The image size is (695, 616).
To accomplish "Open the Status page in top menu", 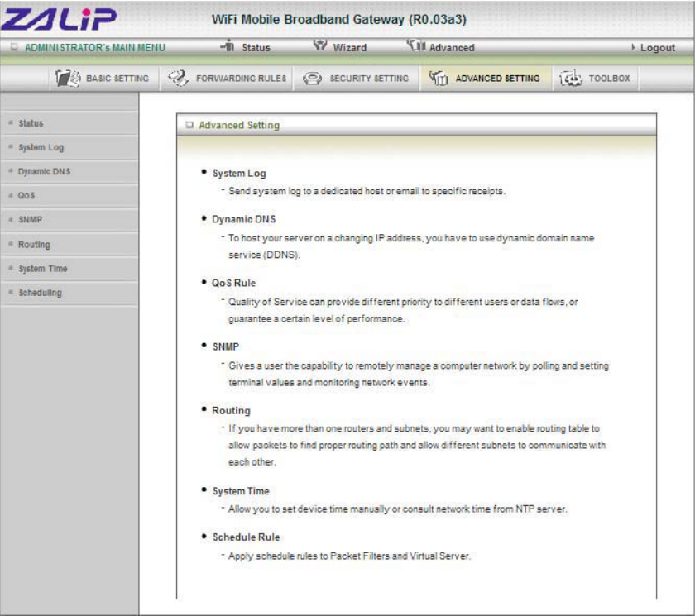I will point(256,47).
